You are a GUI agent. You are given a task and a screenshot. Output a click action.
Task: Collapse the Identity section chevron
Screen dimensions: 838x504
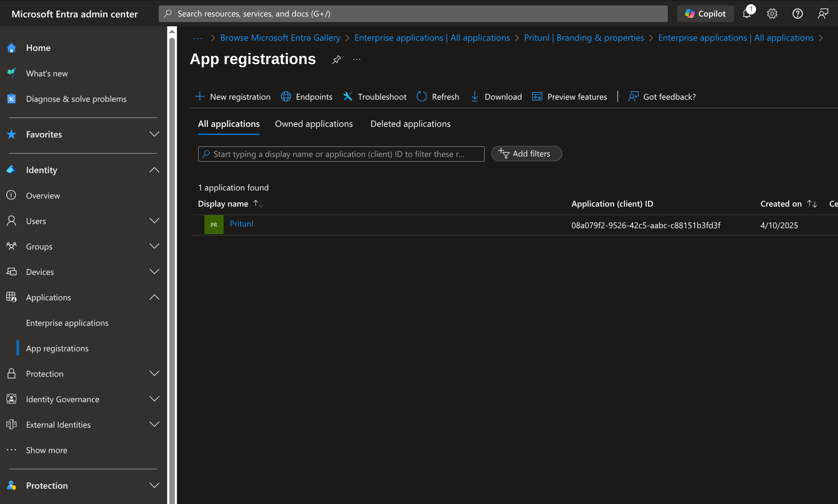[x=154, y=170]
